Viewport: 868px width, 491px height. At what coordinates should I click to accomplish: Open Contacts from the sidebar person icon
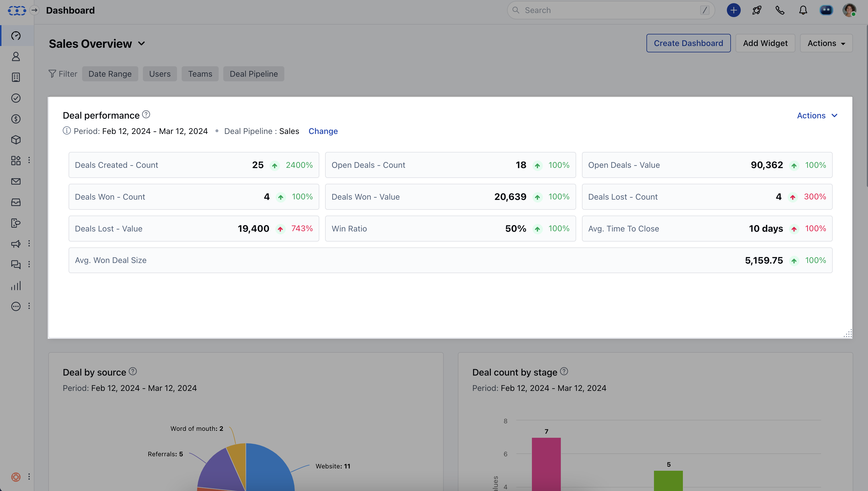16,56
